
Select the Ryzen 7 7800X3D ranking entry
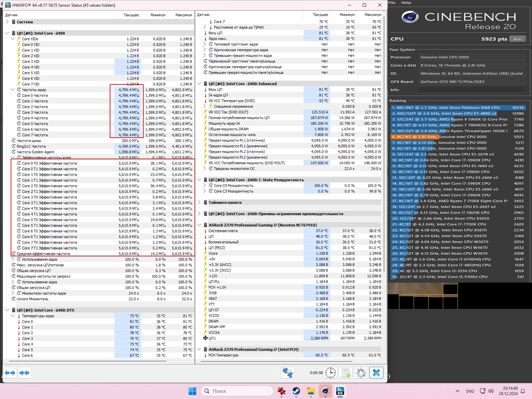tap(458, 125)
